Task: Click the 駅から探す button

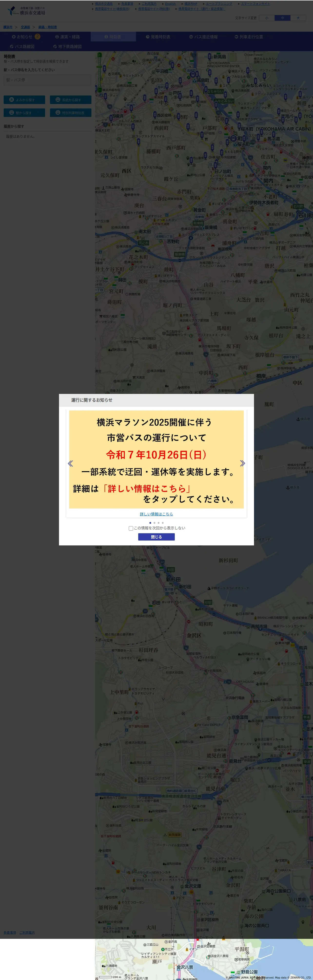Action: tap(24, 113)
